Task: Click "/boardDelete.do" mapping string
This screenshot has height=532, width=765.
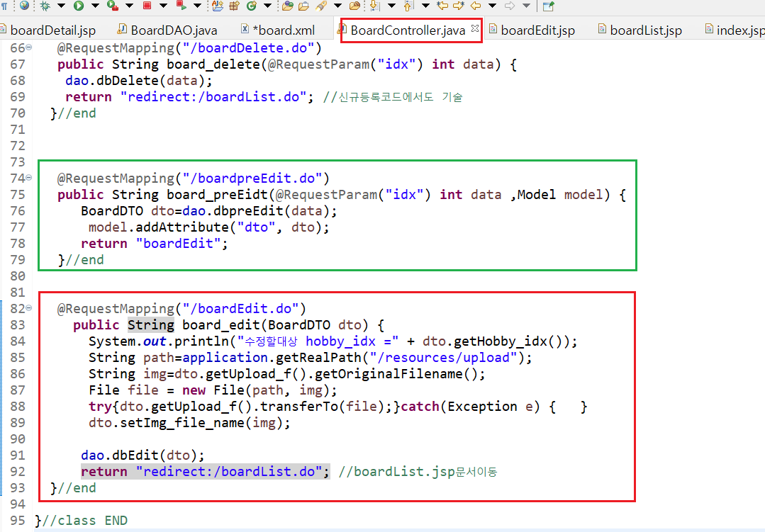Action: coord(248,47)
